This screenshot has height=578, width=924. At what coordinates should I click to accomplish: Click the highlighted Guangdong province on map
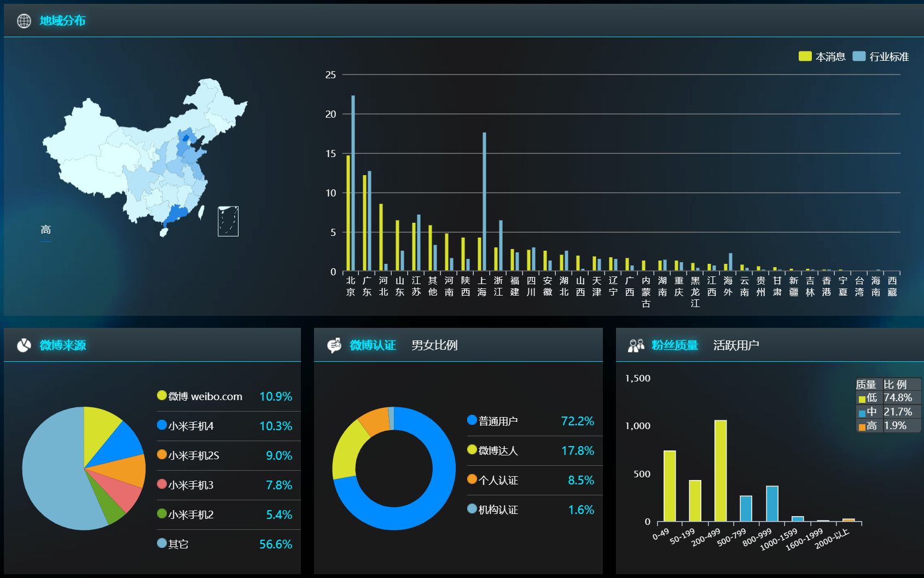(x=175, y=215)
